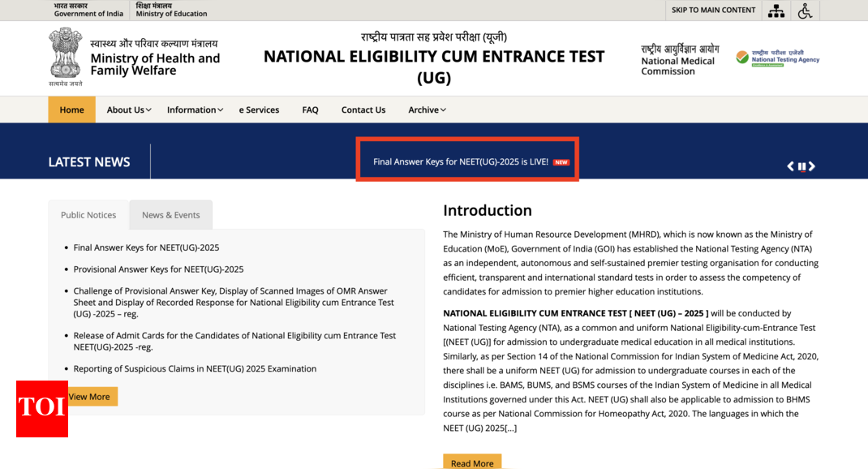Click the sitemap icon in top bar
This screenshot has height=469, width=868.
click(776, 11)
